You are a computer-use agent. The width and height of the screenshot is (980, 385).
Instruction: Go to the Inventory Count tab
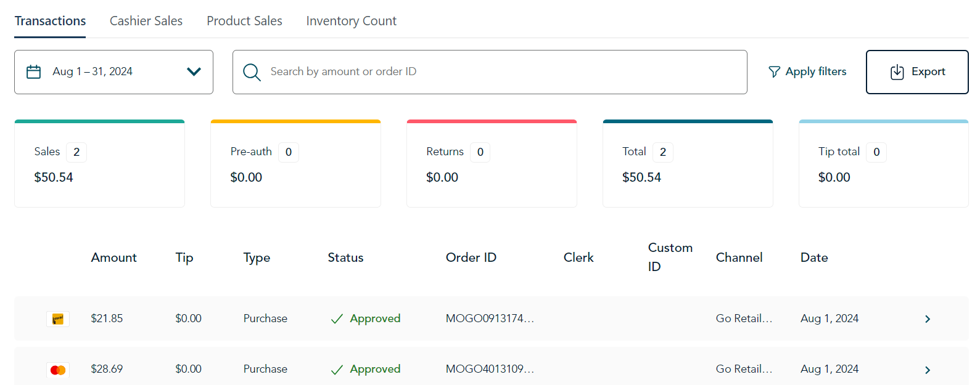coord(351,21)
